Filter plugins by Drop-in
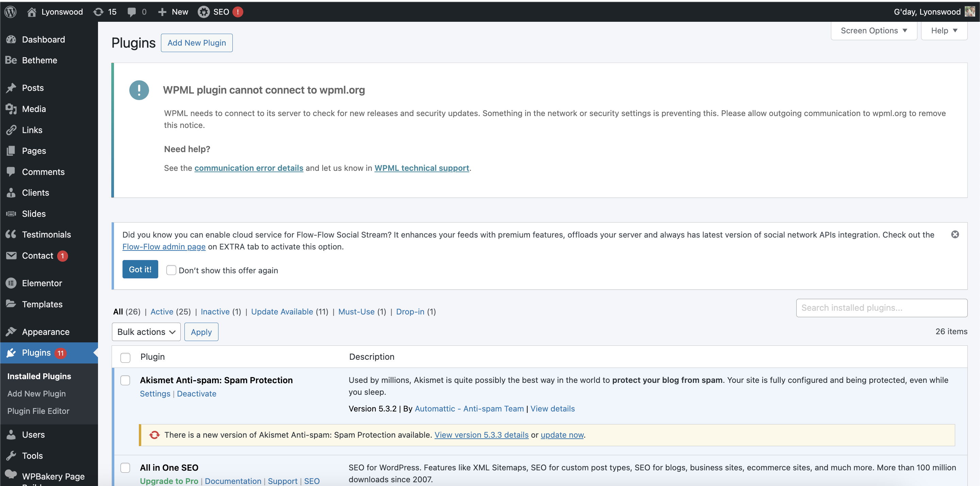Image resolution: width=980 pixels, height=486 pixels. tap(410, 312)
